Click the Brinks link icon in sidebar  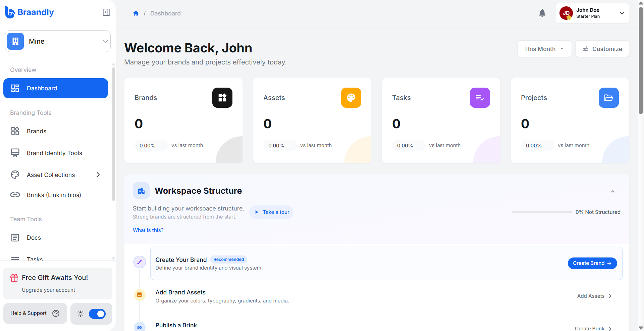[15, 195]
